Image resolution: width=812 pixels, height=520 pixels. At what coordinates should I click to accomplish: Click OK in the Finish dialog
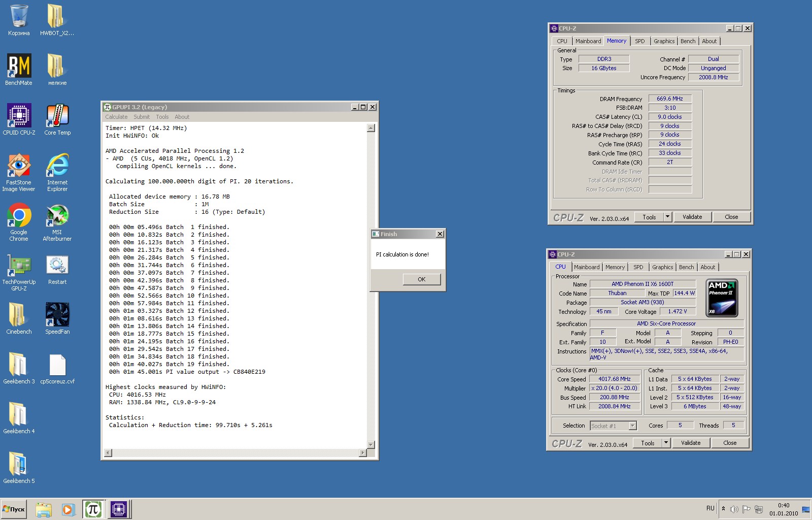[421, 279]
